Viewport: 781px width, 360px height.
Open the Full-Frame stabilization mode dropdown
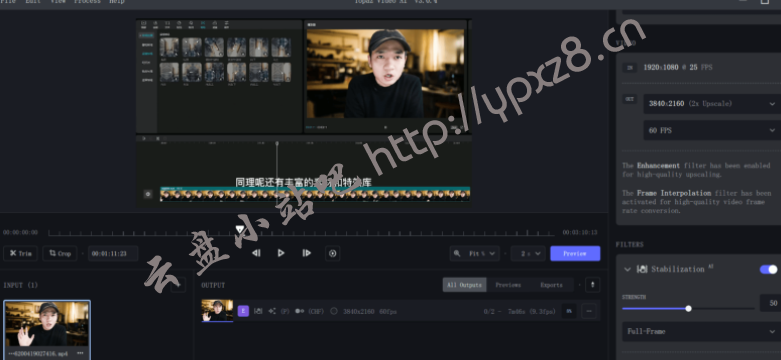pyautogui.click(x=701, y=331)
